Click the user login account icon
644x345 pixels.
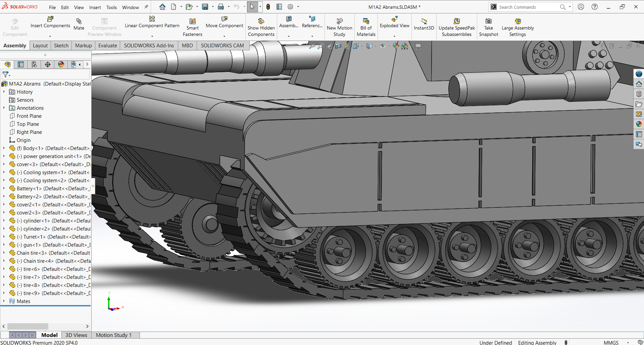coord(581,7)
